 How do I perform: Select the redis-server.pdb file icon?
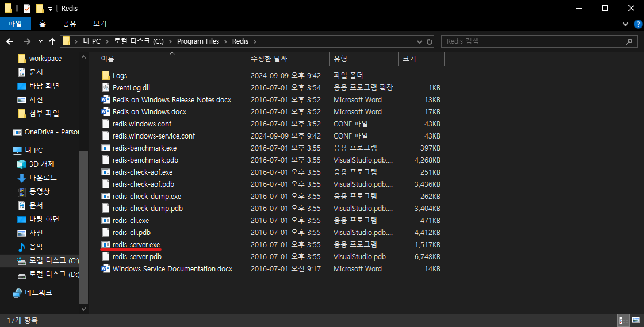coord(106,257)
